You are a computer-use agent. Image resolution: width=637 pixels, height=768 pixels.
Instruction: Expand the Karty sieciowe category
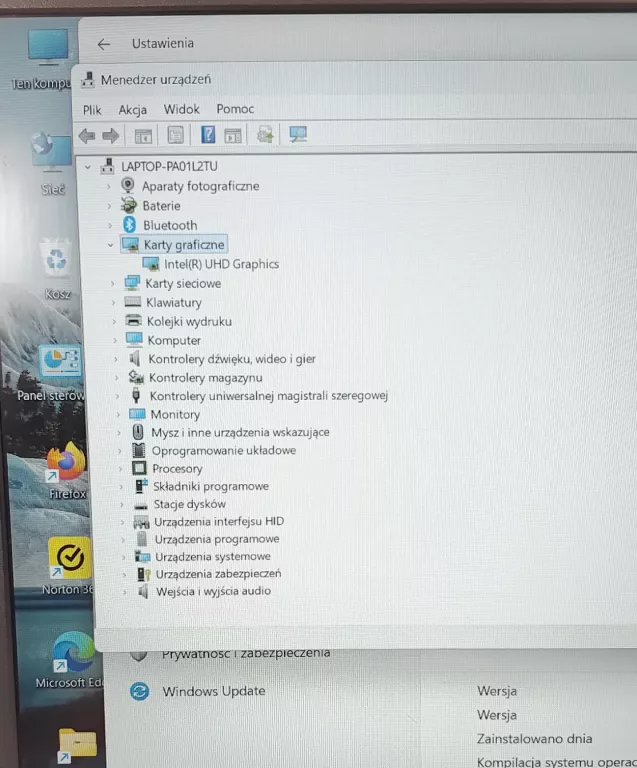tap(112, 284)
